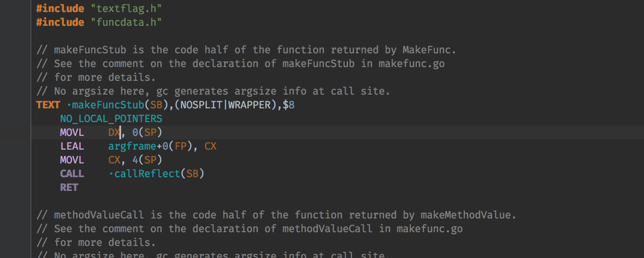Click the $8 frame size value
The image size is (644, 258).
tap(289, 105)
